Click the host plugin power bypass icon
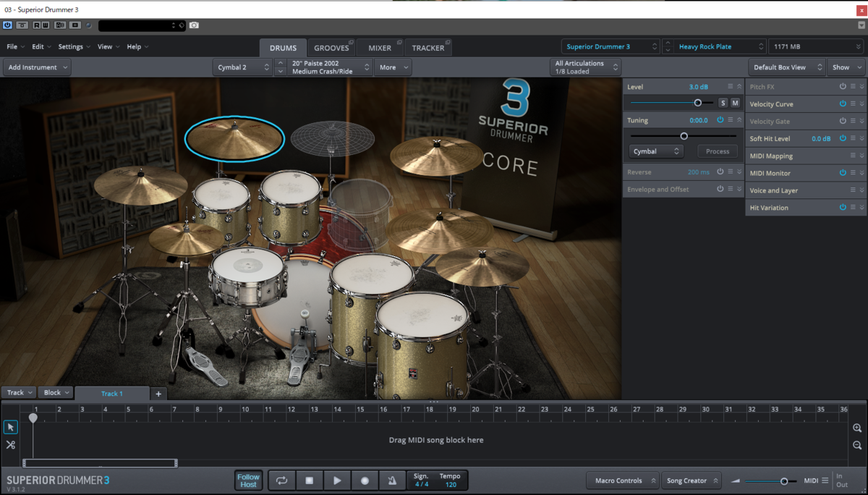Viewport: 868px width, 495px height. pos(7,25)
